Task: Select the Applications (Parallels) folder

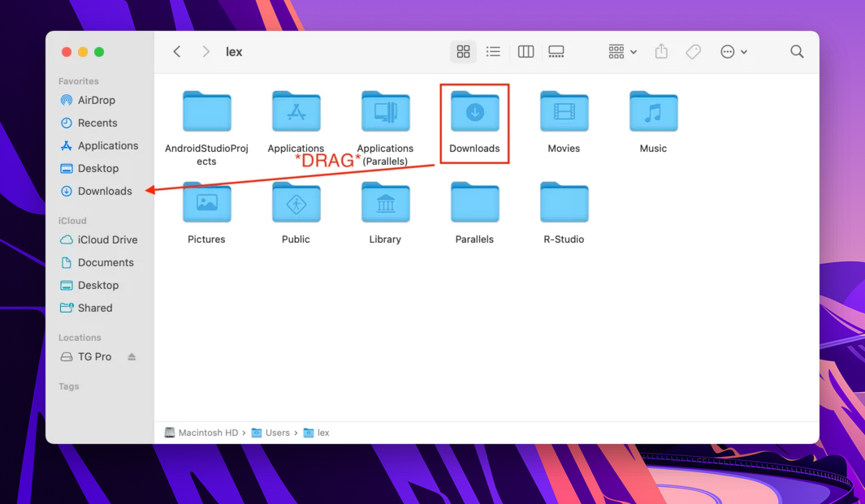Action: coord(386,111)
